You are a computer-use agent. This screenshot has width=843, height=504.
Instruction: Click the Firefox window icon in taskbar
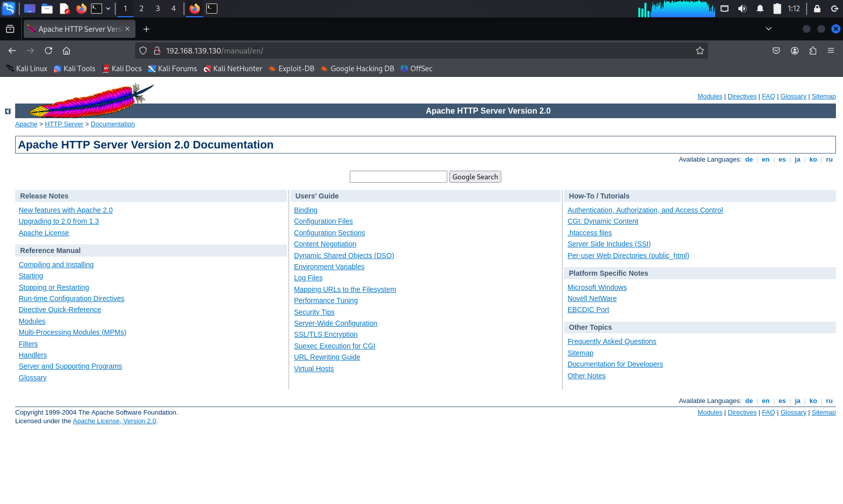point(195,9)
